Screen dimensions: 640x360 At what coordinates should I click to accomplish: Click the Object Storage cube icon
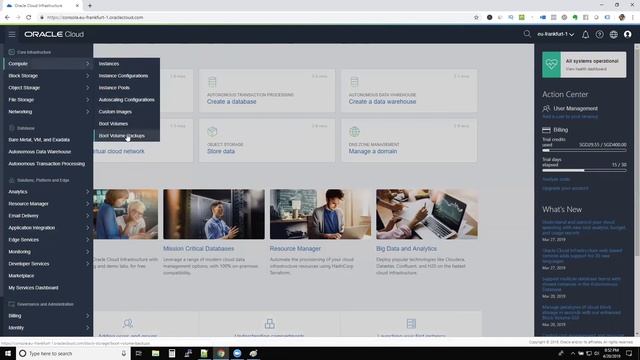coord(212,132)
